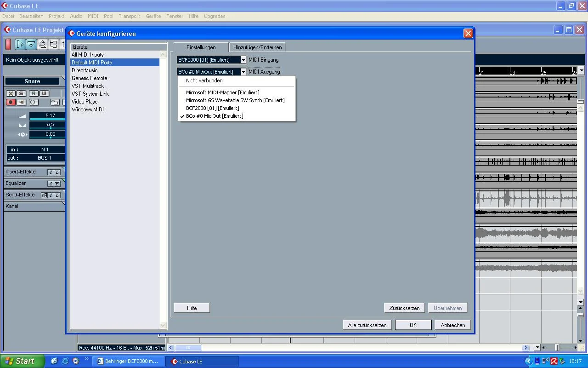Expand the Kanal inspector section

[x=34, y=206]
